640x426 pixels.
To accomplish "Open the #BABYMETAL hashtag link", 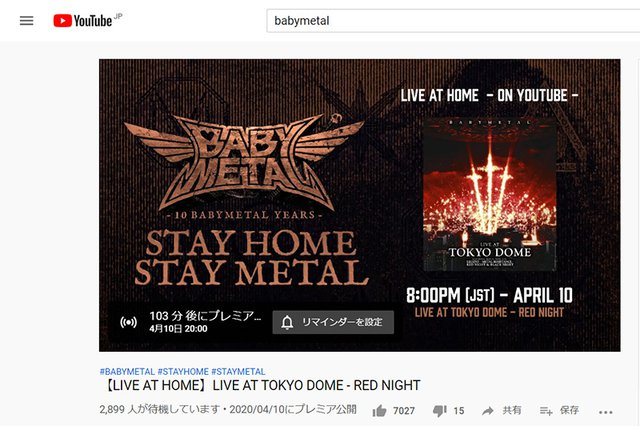I will click(x=127, y=372).
